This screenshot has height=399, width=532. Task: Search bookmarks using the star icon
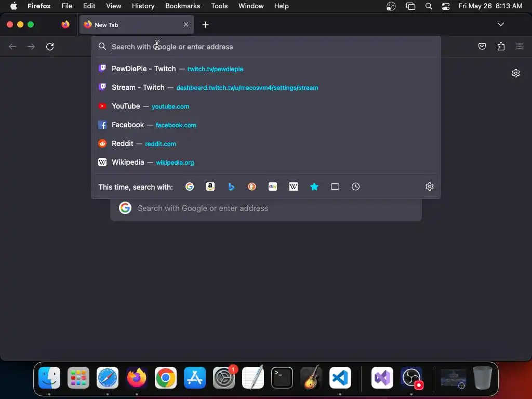point(314,187)
